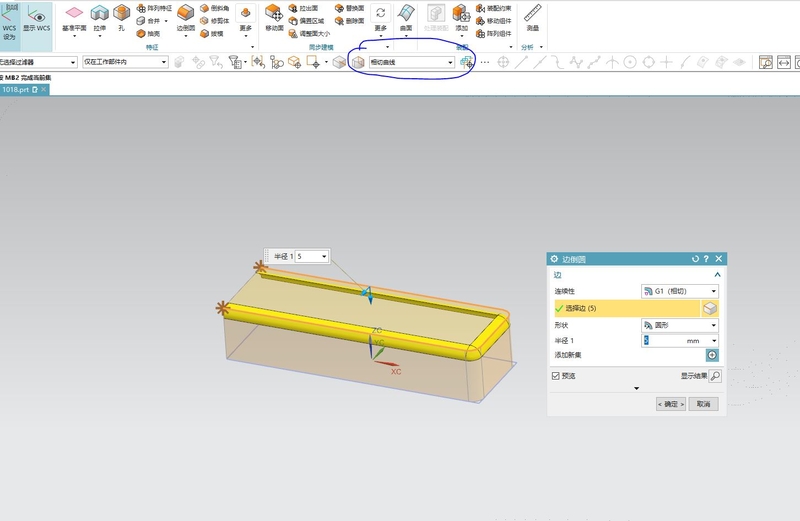
Task: Toggle 显示 WCS visibility
Action: point(36,17)
